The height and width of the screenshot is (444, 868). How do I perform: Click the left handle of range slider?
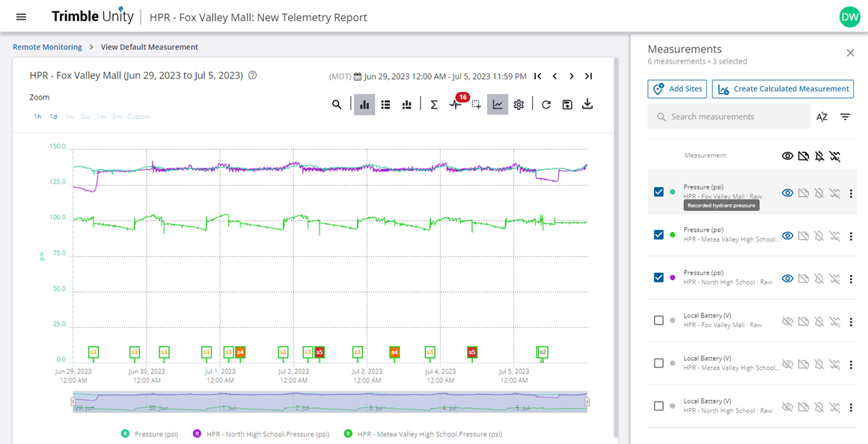[x=73, y=401]
